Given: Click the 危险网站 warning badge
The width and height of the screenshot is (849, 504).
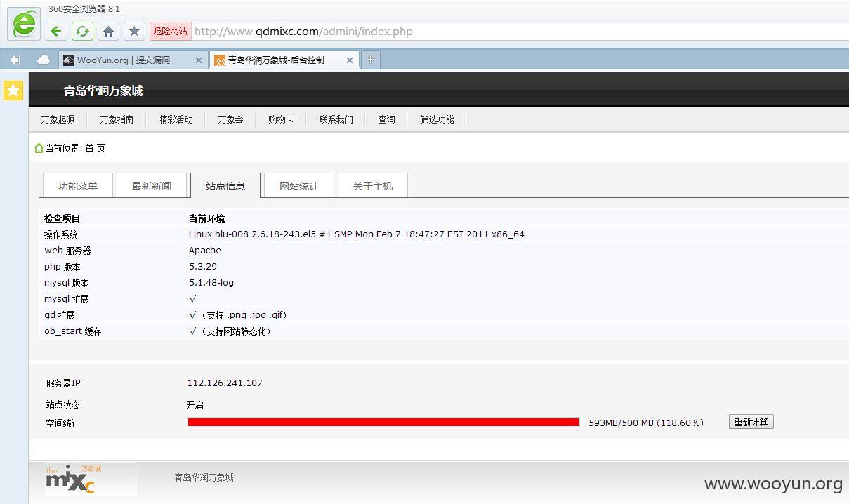Looking at the screenshot, I should tap(170, 31).
